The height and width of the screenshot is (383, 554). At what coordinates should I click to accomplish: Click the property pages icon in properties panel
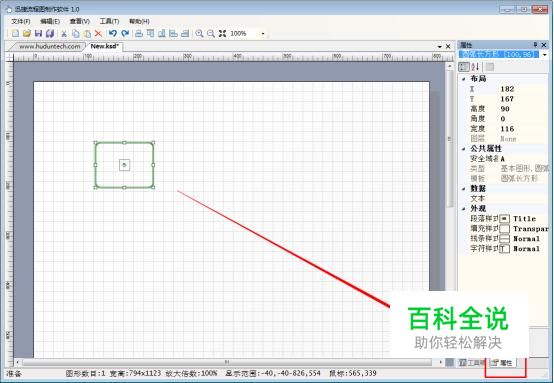[x=490, y=66]
